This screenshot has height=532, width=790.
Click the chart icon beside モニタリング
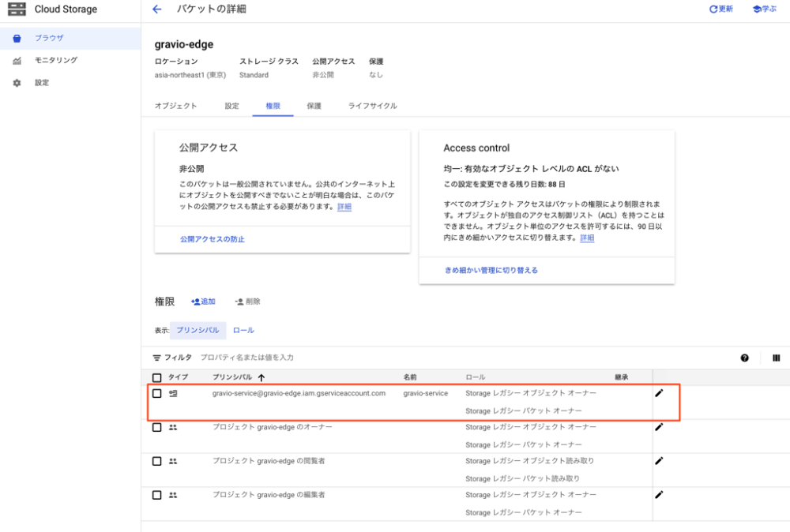coord(17,61)
